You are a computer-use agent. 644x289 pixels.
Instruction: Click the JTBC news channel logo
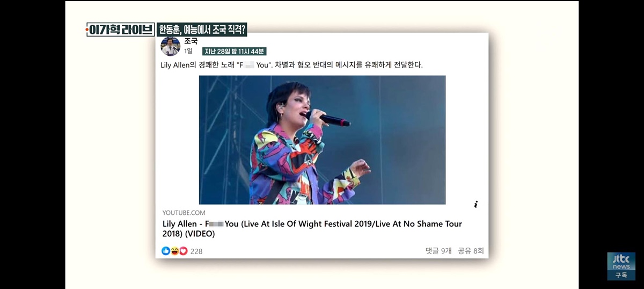(621, 261)
